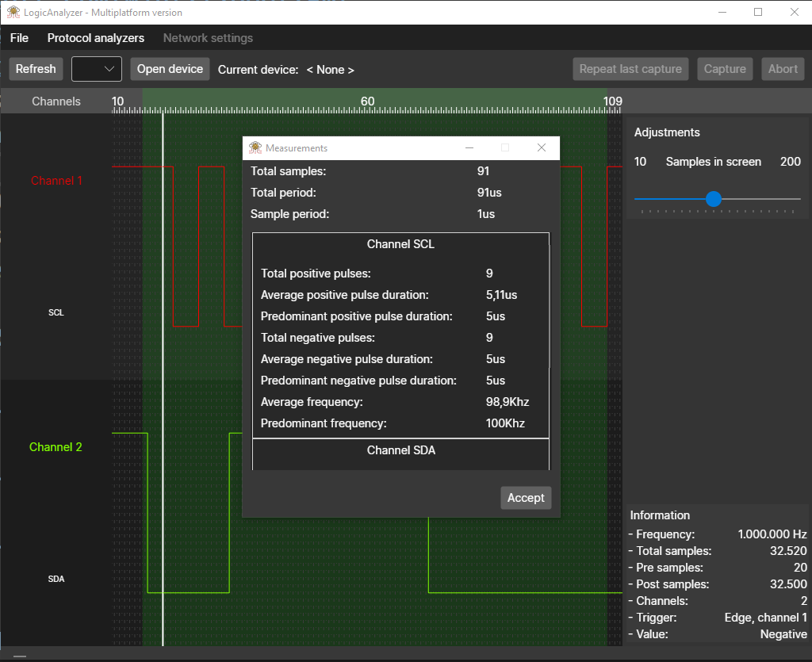Click the 60 mark on the sample ruler
812x662 pixels.
[x=367, y=101]
